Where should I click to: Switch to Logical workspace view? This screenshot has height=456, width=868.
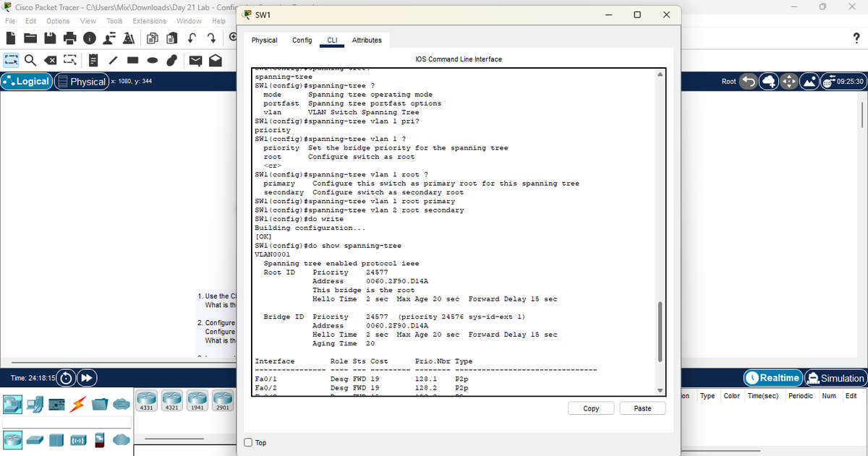(27, 81)
